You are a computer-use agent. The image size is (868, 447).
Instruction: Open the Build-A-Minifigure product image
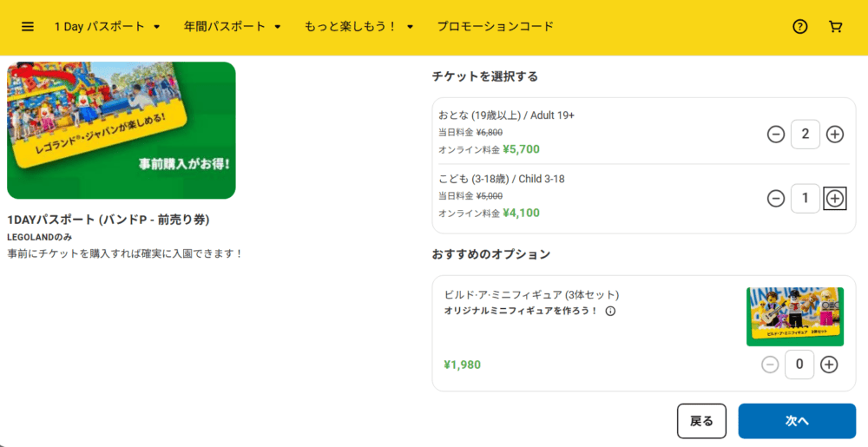795,317
